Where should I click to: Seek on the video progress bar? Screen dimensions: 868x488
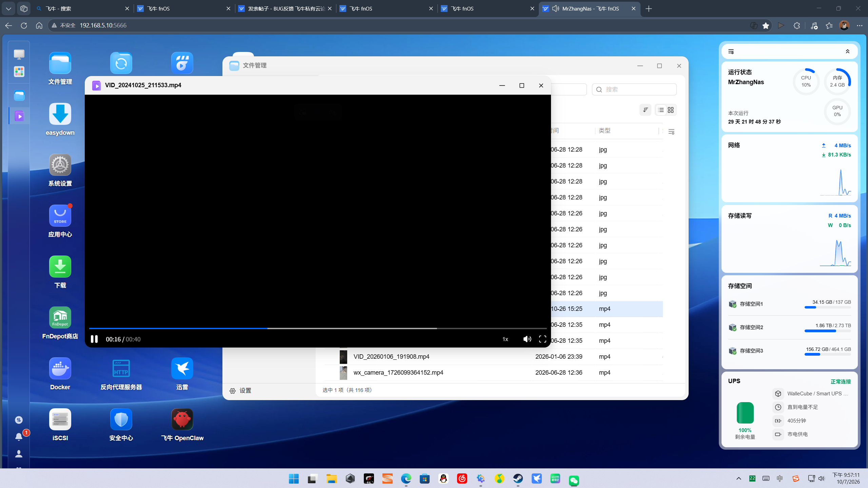318,329
